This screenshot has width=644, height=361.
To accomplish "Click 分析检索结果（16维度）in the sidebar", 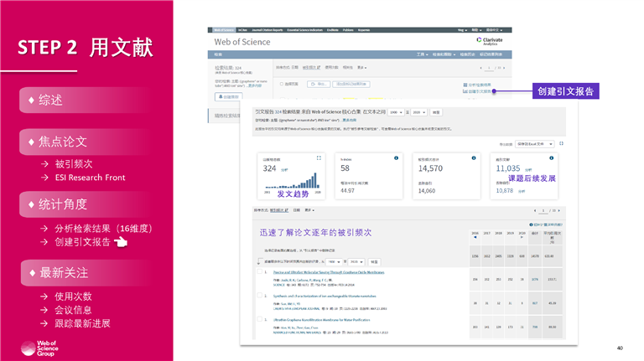I will 103,229.
